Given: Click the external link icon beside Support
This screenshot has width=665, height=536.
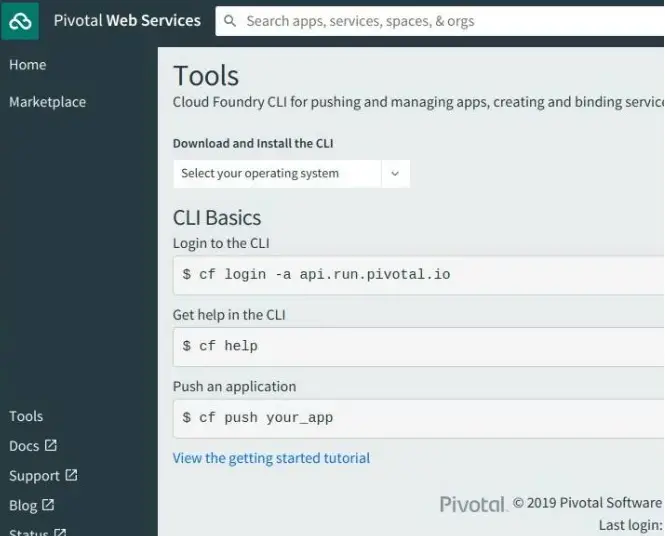Looking at the screenshot, I should click(x=71, y=475).
